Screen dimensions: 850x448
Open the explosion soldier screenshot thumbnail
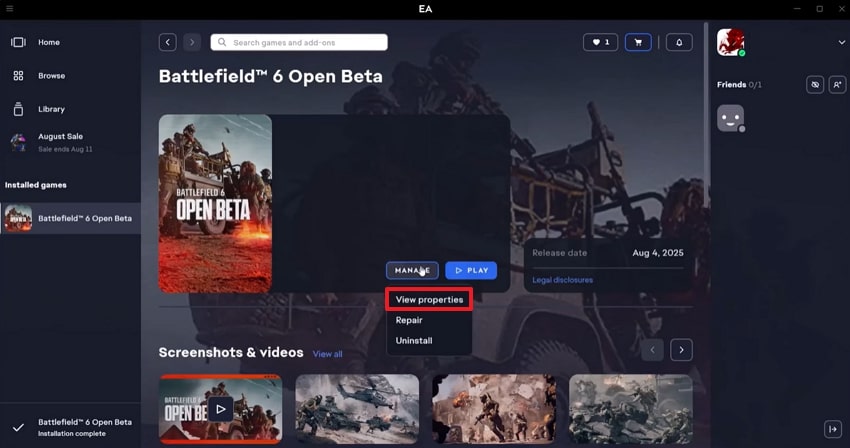tap(494, 409)
